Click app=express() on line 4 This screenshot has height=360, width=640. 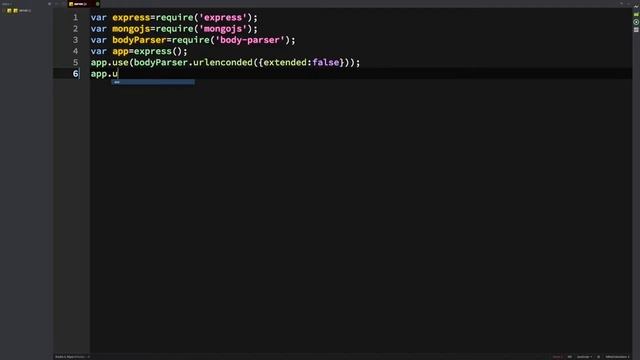point(147,51)
